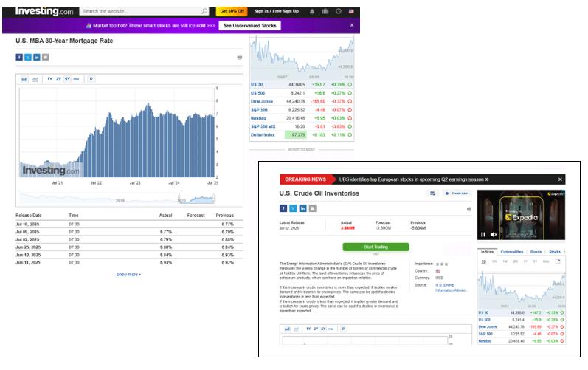Click right handle of Mortgage chart navigator
Image resolution: width=588 pixels, height=370 pixels.
tap(214, 198)
